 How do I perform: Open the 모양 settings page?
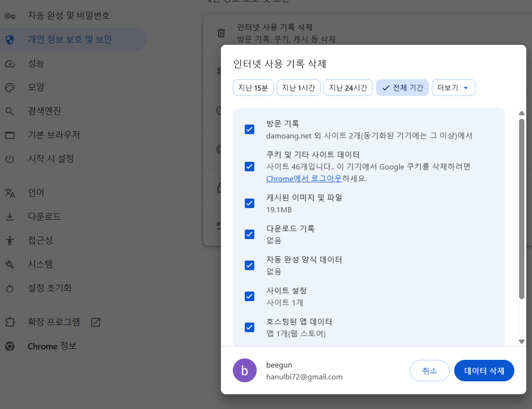click(73, 87)
